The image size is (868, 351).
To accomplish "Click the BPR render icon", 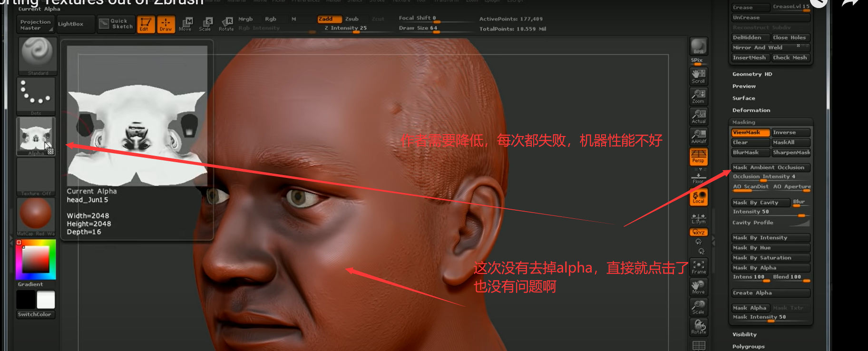I will 698,46.
